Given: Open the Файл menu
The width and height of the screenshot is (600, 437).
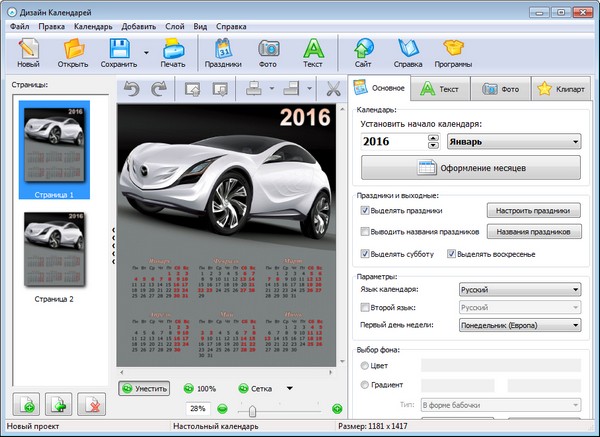Looking at the screenshot, I should click(x=20, y=26).
